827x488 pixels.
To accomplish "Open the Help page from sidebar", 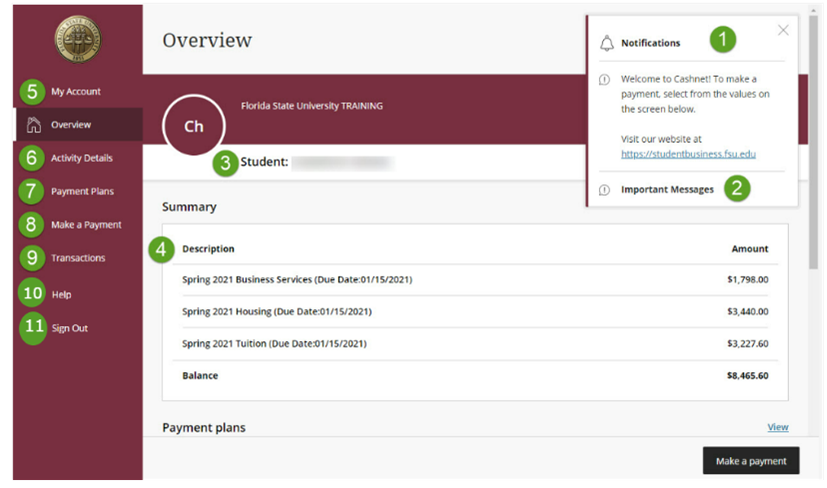I will coord(61,295).
